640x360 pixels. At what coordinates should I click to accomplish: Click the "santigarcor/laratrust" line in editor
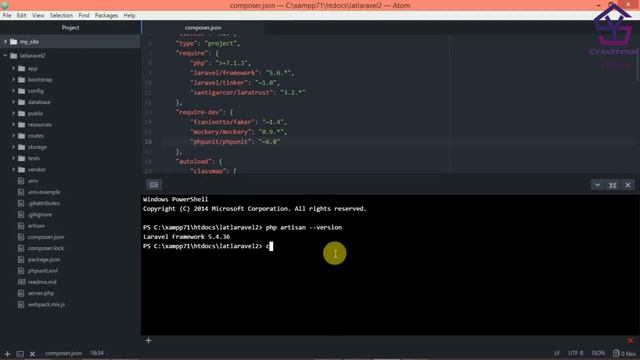pos(248,93)
